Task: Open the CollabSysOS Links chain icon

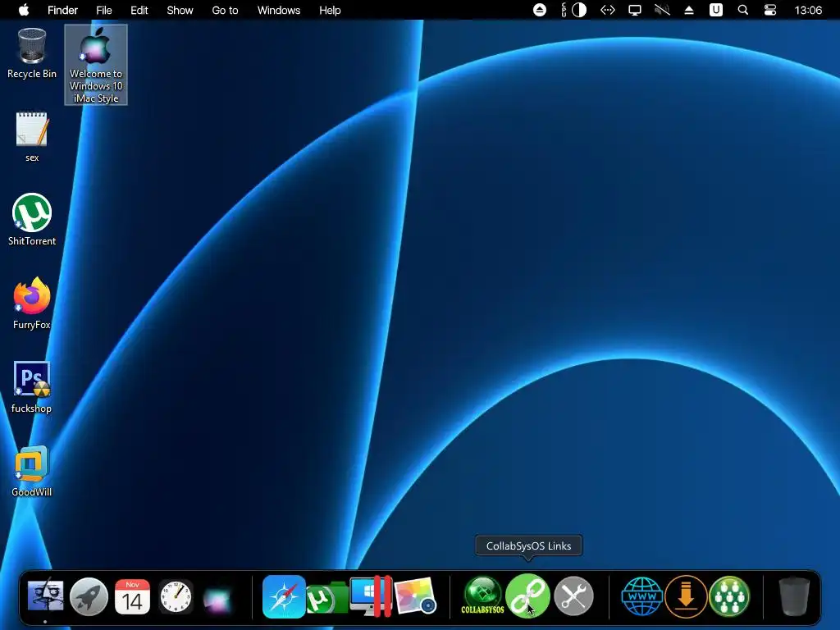Action: coord(527,596)
